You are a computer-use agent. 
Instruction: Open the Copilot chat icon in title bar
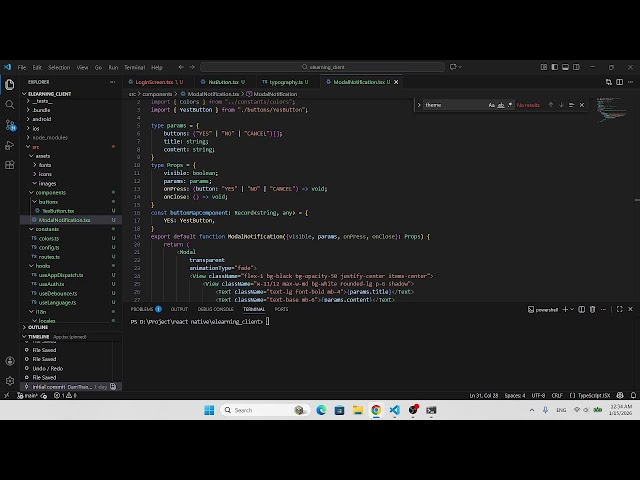tap(453, 67)
